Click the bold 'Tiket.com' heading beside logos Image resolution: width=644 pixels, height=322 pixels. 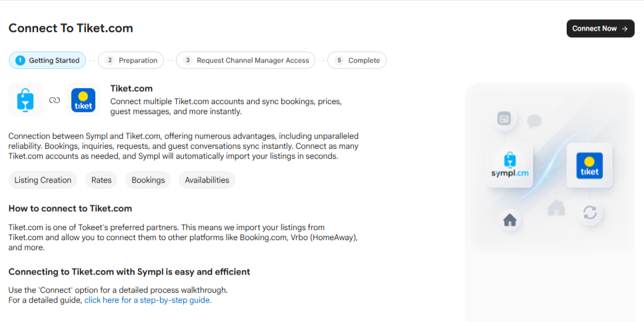click(x=131, y=88)
